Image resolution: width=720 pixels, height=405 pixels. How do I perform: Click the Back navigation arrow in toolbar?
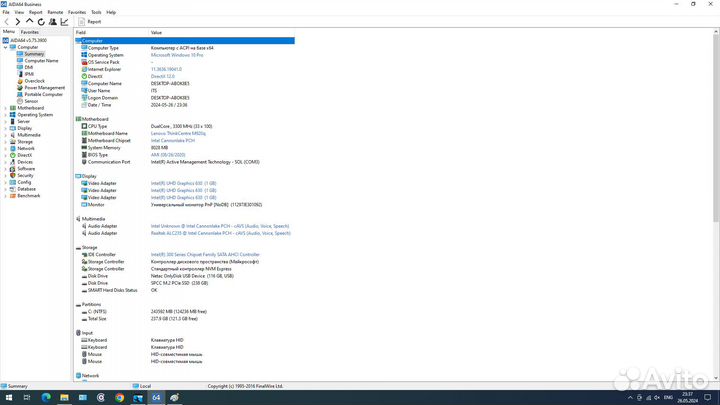coord(6,22)
